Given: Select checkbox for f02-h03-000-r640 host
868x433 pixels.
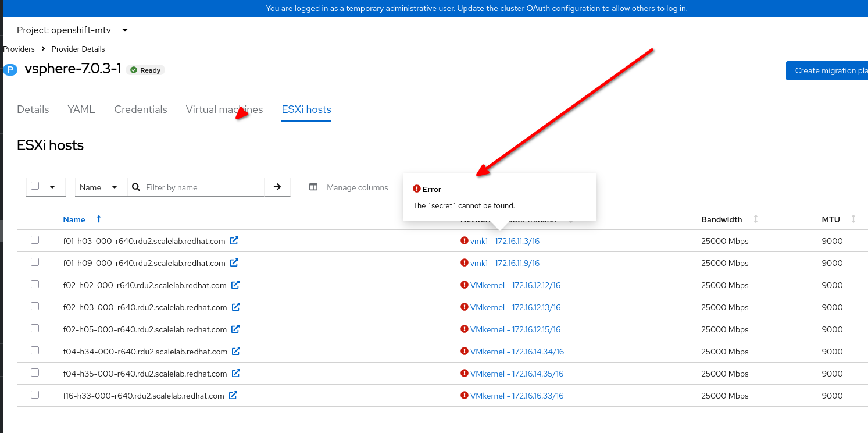Looking at the screenshot, I should tap(35, 306).
